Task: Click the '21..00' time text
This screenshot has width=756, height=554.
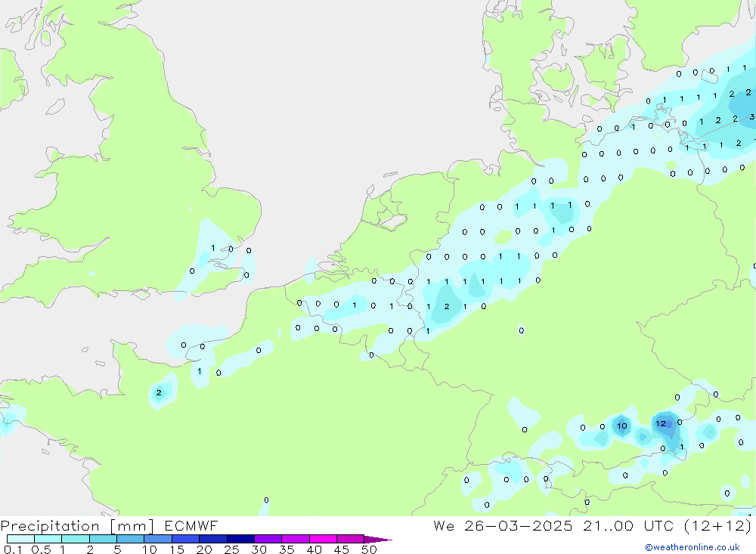Action: click(608, 525)
